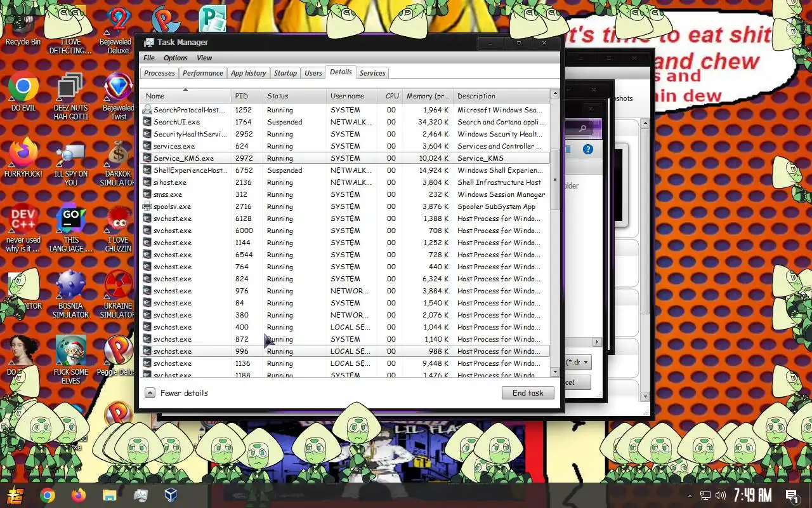Select the services.exe process row
The width and height of the screenshot is (812, 508).
pos(345,146)
